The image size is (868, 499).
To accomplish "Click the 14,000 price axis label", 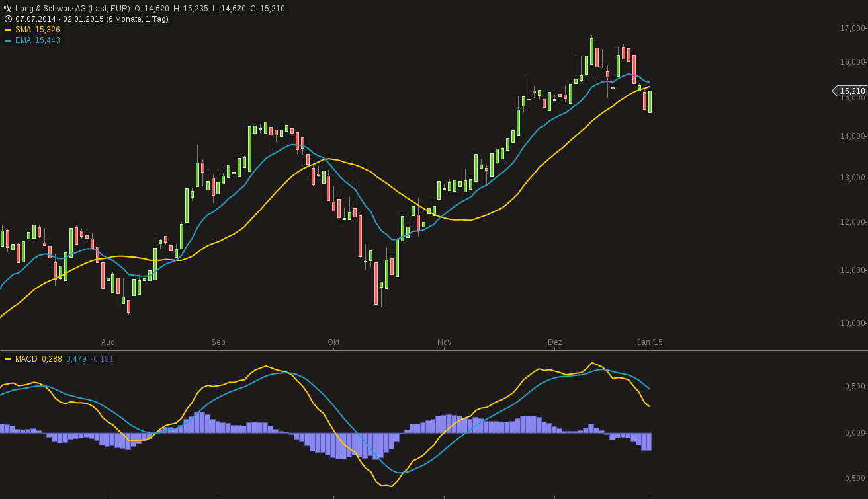I will click(x=851, y=136).
